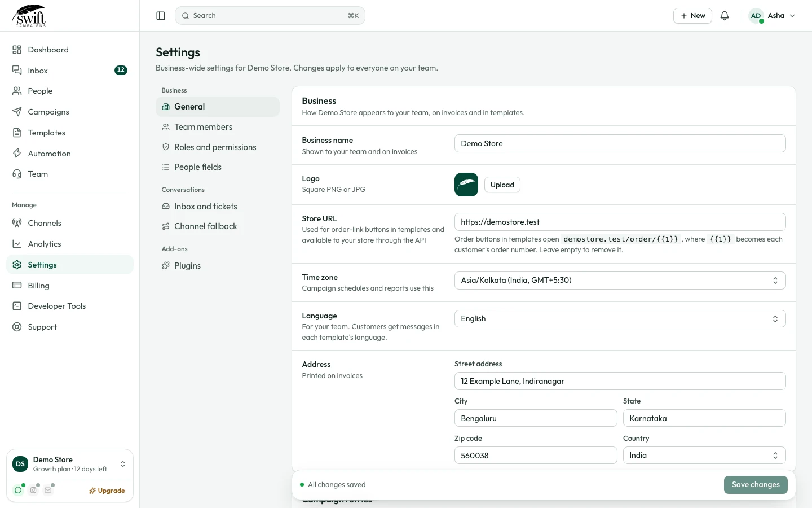Open the Team headset icon in the sidebar
812x508 pixels.
click(x=17, y=174)
